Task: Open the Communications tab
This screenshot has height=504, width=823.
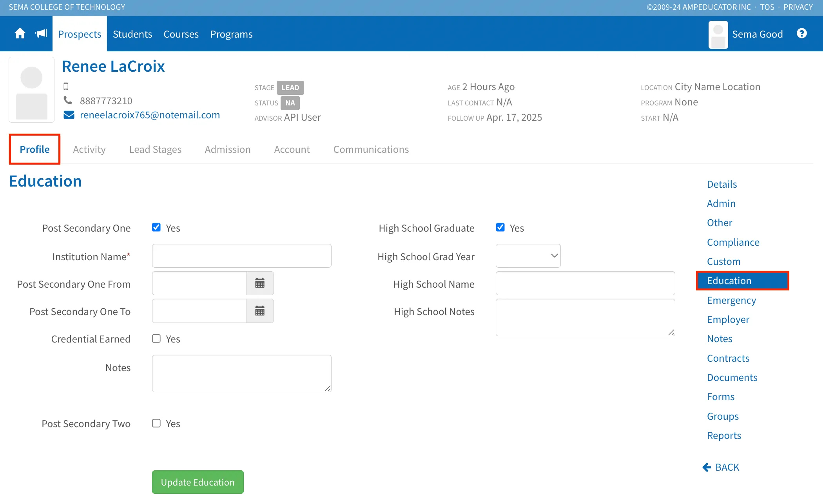Action: click(x=371, y=149)
